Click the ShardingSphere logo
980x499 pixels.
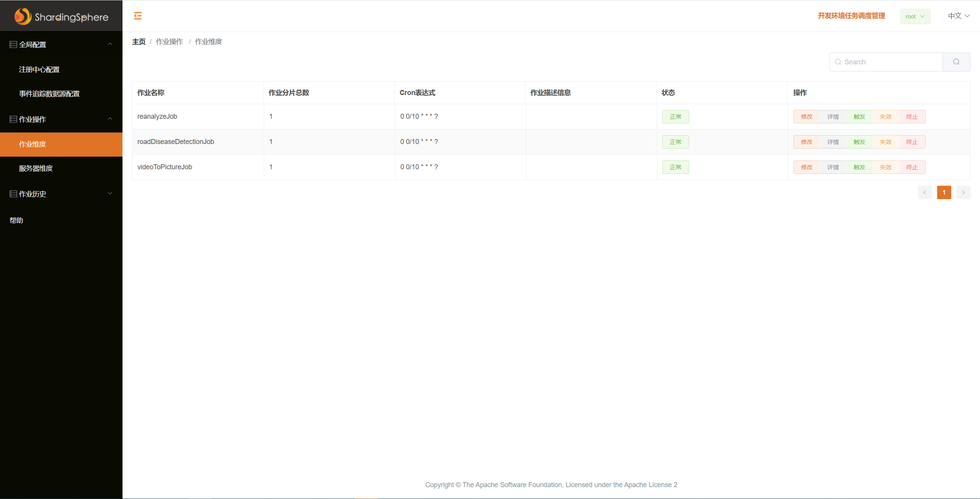(60, 16)
